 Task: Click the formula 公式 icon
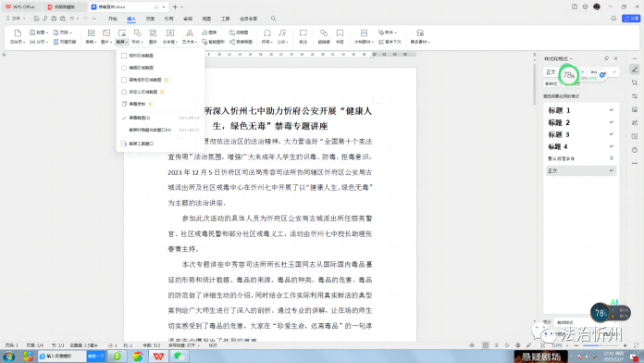pos(282,33)
